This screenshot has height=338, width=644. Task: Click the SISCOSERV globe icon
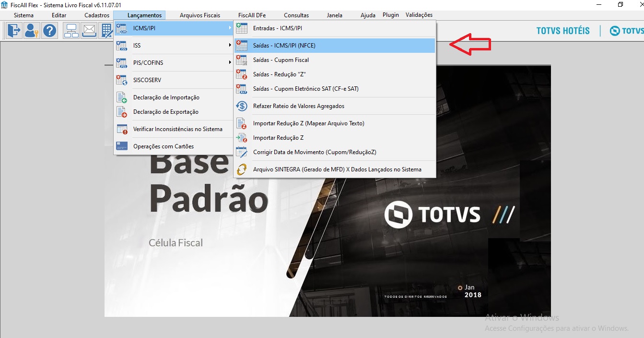coord(122,80)
